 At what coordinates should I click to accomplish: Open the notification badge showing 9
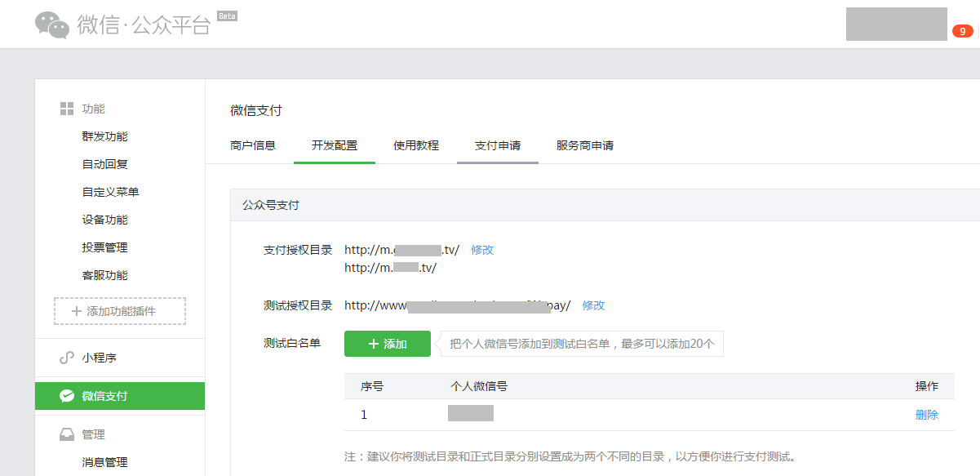pyautogui.click(x=962, y=31)
